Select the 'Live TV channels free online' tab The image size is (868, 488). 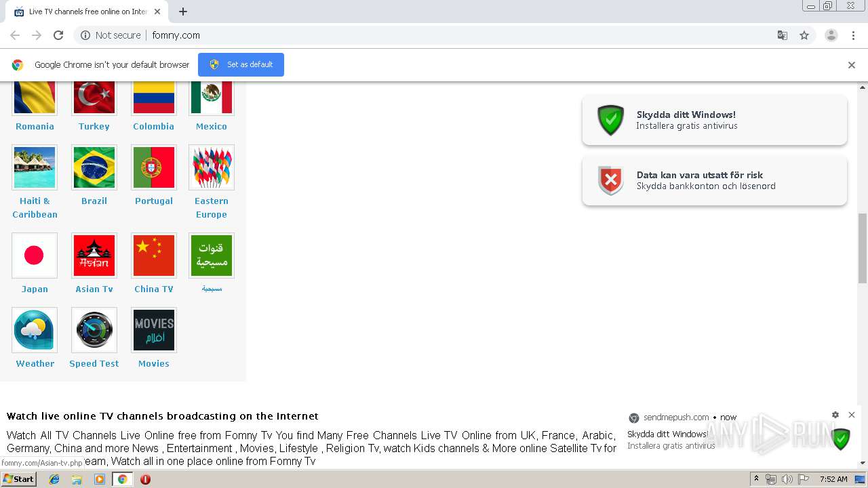(87, 12)
